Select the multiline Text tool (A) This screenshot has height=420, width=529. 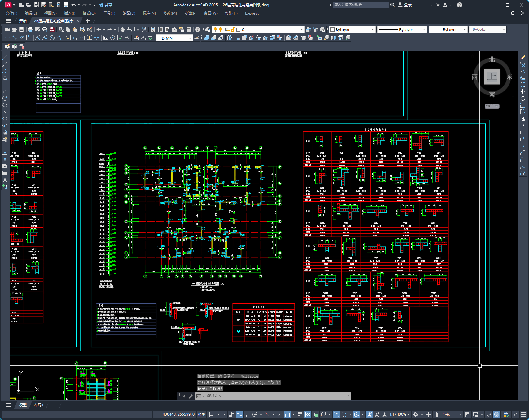pyautogui.click(x=5, y=180)
